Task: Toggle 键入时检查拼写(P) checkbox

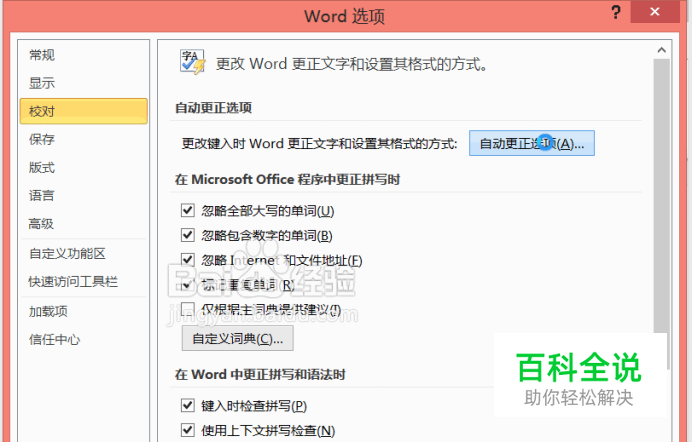Action: [x=188, y=405]
